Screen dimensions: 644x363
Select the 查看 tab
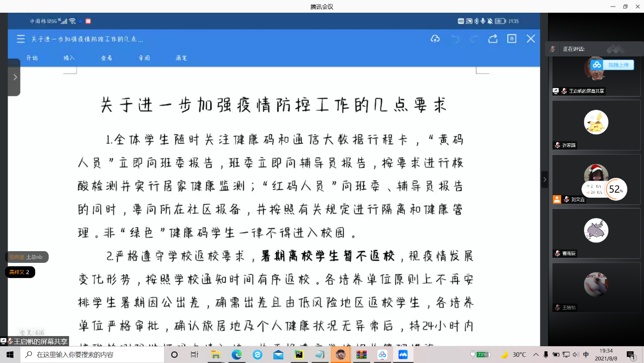pyautogui.click(x=107, y=58)
